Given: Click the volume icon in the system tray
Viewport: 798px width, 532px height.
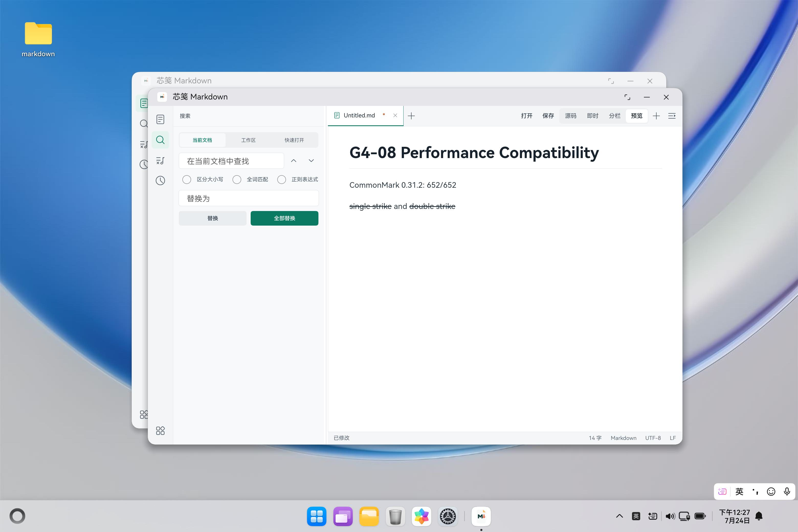Looking at the screenshot, I should 670,516.
